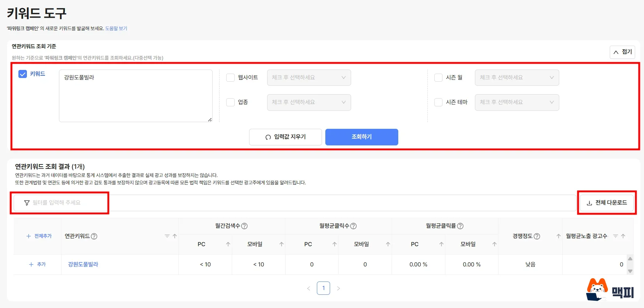
Task: Enable the 업종 checkbox
Action: click(x=230, y=102)
